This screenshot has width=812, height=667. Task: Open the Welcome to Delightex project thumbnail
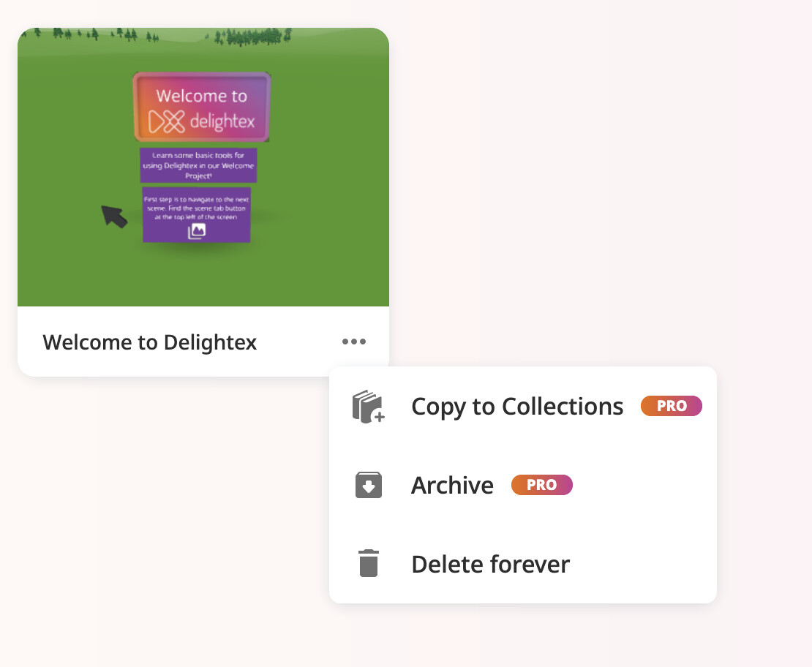tap(203, 167)
